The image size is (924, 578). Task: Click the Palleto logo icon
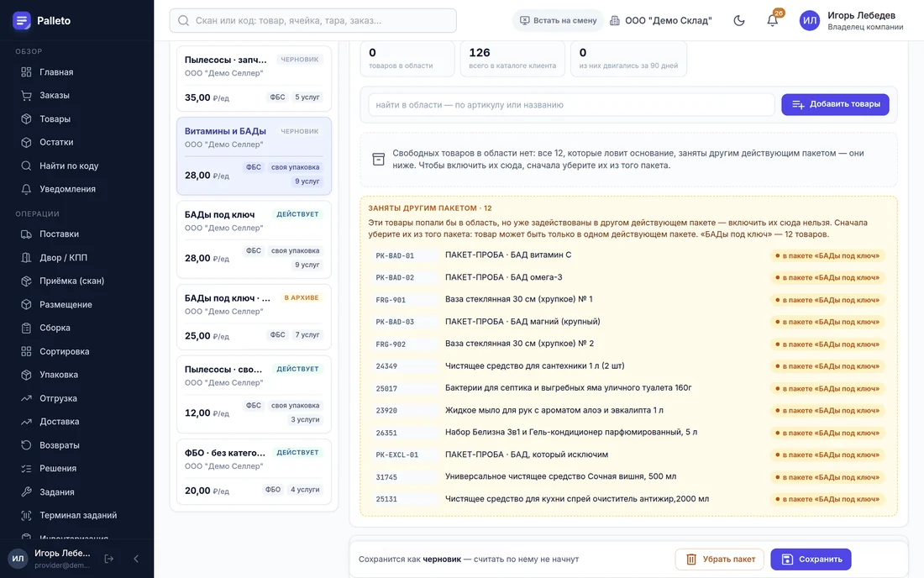pyautogui.click(x=22, y=21)
